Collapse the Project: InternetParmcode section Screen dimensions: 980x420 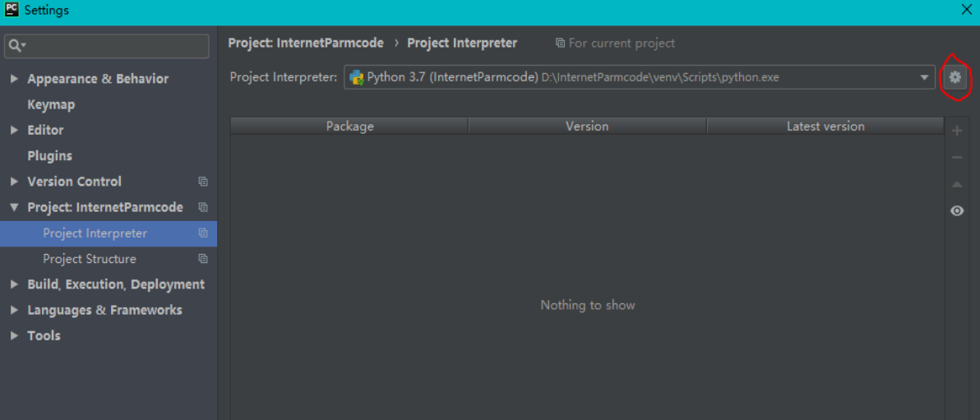click(14, 207)
